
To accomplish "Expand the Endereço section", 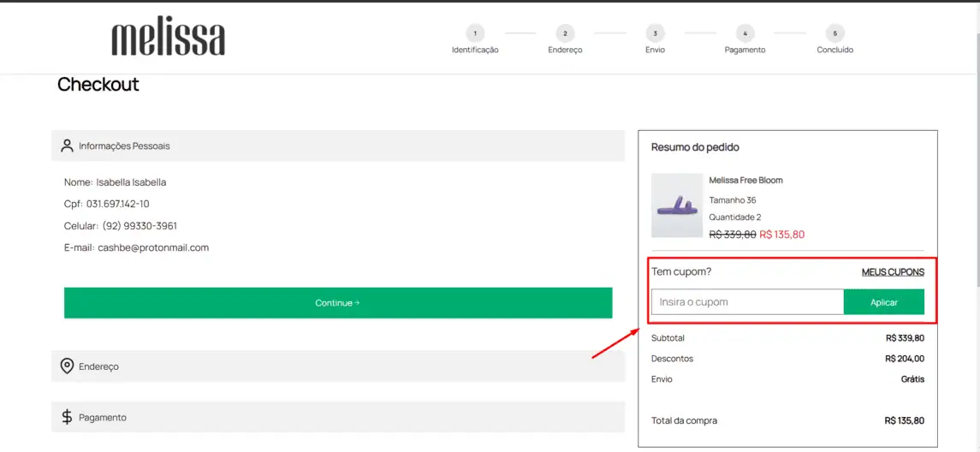I will (x=337, y=366).
